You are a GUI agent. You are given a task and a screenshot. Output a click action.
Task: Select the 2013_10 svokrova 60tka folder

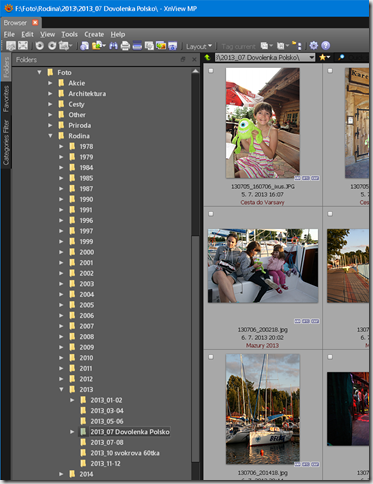[125, 453]
